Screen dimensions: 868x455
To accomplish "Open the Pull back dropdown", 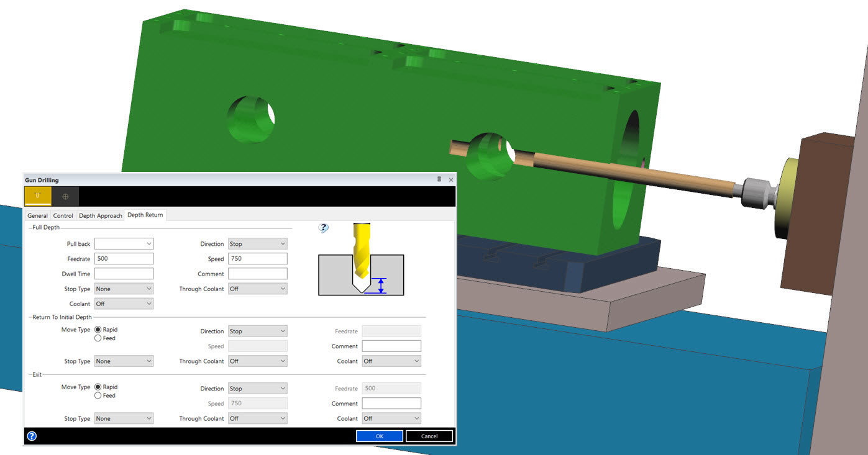I will pyautogui.click(x=124, y=244).
